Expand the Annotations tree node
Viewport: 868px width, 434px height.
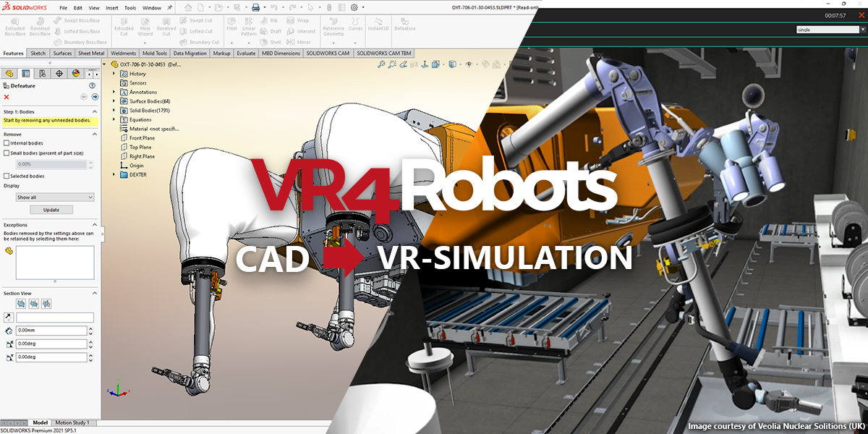pos(114,92)
